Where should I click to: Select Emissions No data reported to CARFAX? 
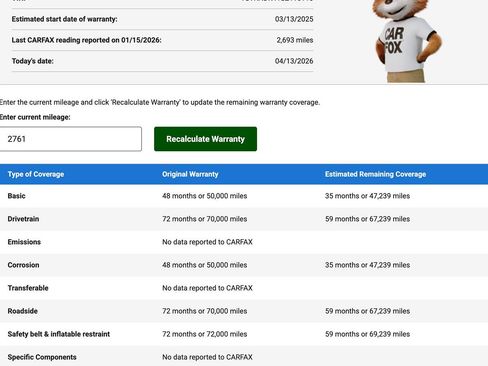(x=207, y=242)
